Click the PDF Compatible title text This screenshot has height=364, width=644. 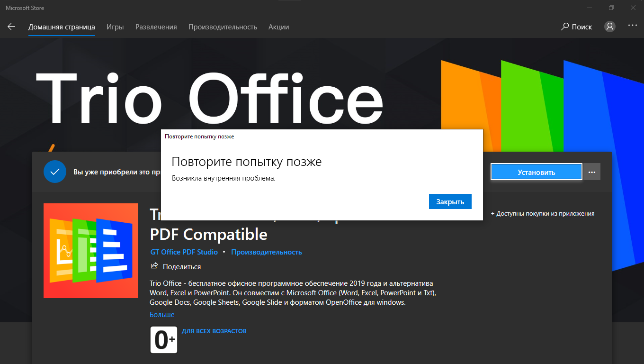click(209, 234)
